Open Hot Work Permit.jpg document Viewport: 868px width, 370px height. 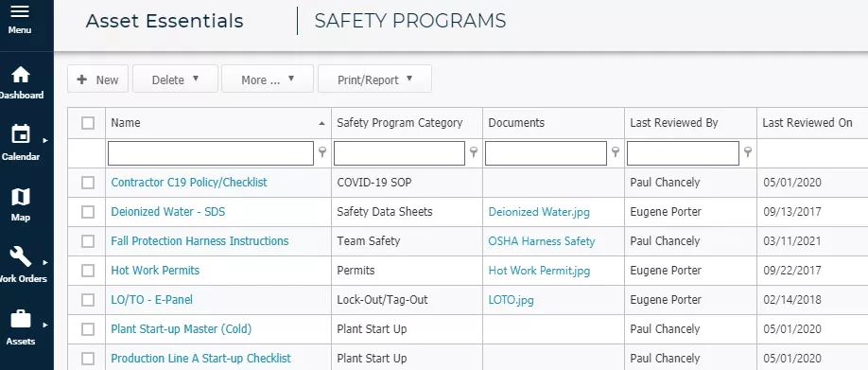539,271
